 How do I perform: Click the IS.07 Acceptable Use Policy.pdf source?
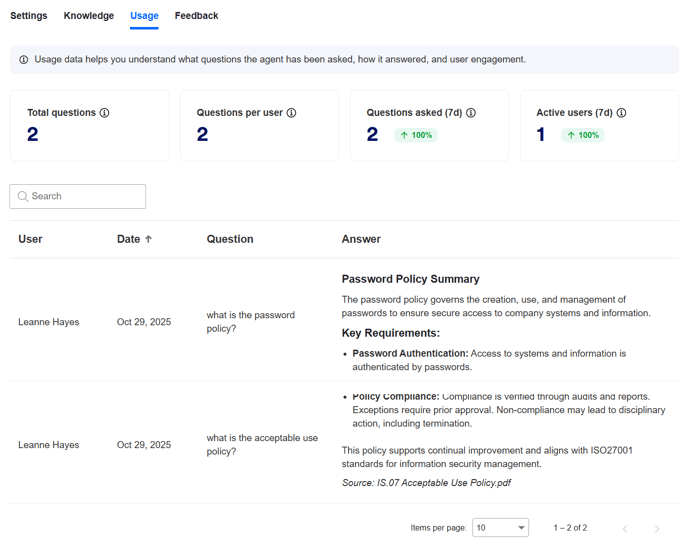pos(426,483)
